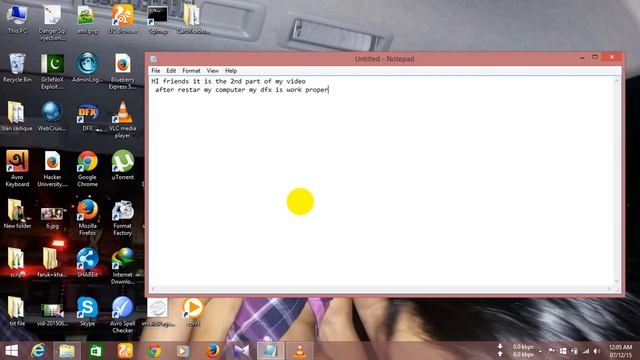Screen dimensions: 640x360
Task: Open Notepad Format menu
Action: point(191,71)
